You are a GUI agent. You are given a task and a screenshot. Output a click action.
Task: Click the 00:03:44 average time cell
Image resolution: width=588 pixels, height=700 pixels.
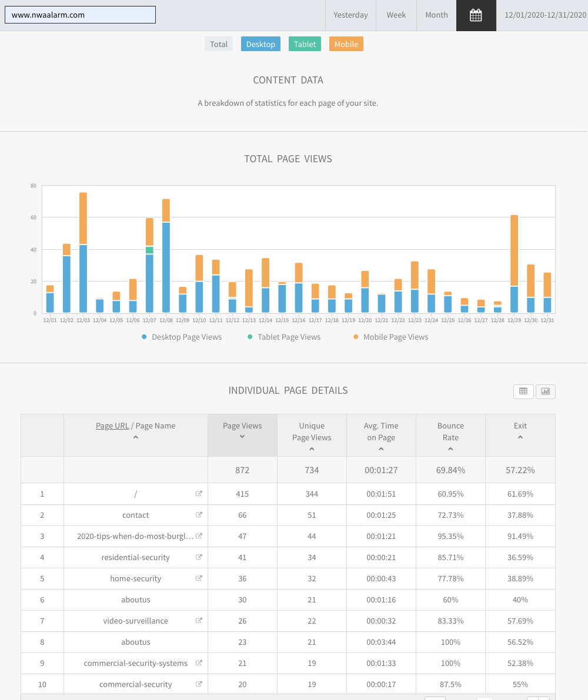tap(381, 642)
